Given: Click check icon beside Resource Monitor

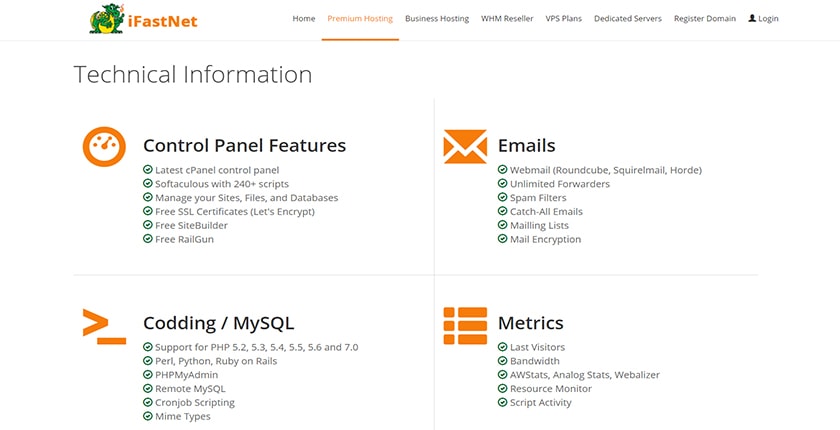Looking at the screenshot, I should (502, 389).
